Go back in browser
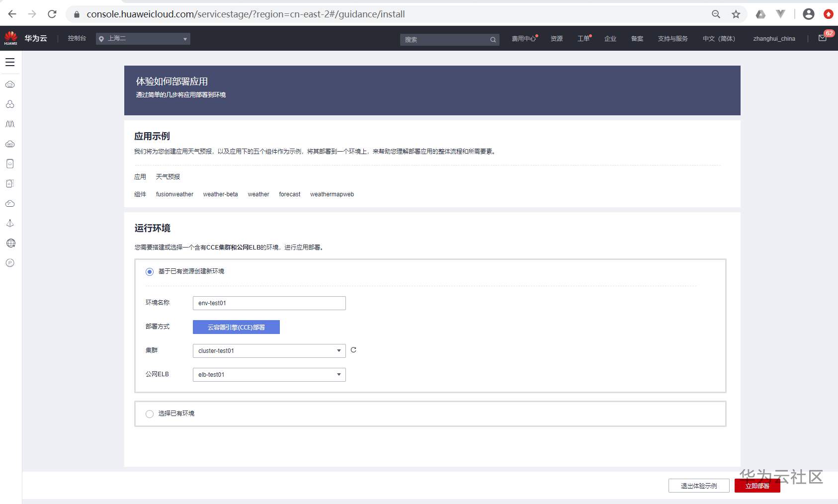838x504 pixels. tap(12, 14)
